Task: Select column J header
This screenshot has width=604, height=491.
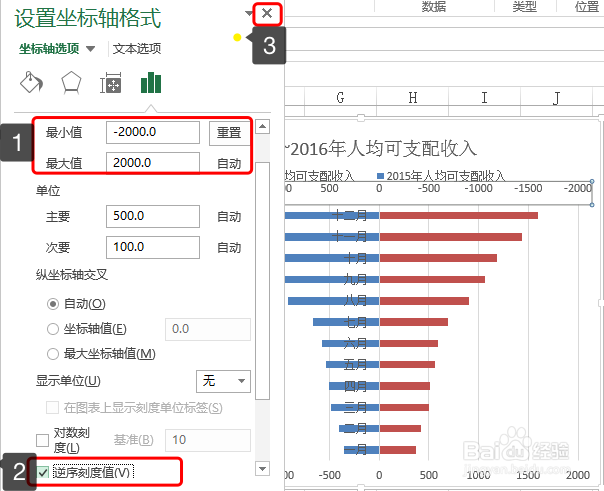Action: point(556,98)
